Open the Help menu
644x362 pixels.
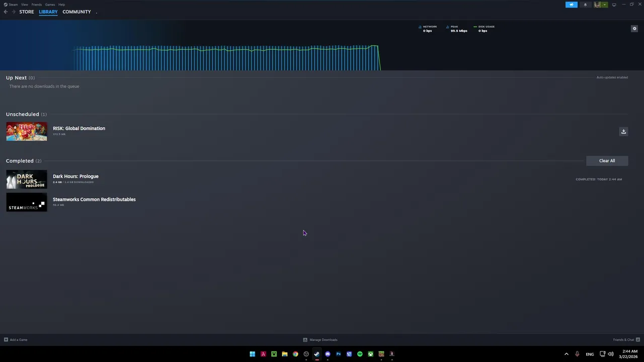[x=61, y=5]
